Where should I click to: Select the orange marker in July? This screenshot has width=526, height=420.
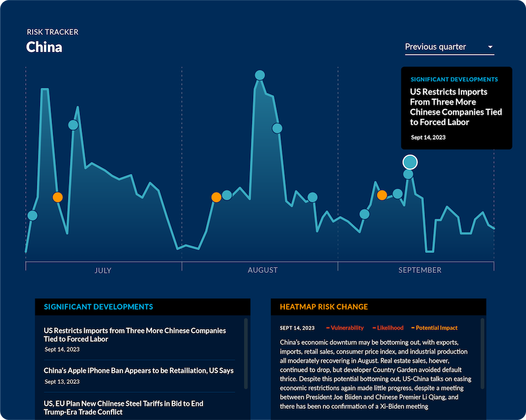point(58,197)
